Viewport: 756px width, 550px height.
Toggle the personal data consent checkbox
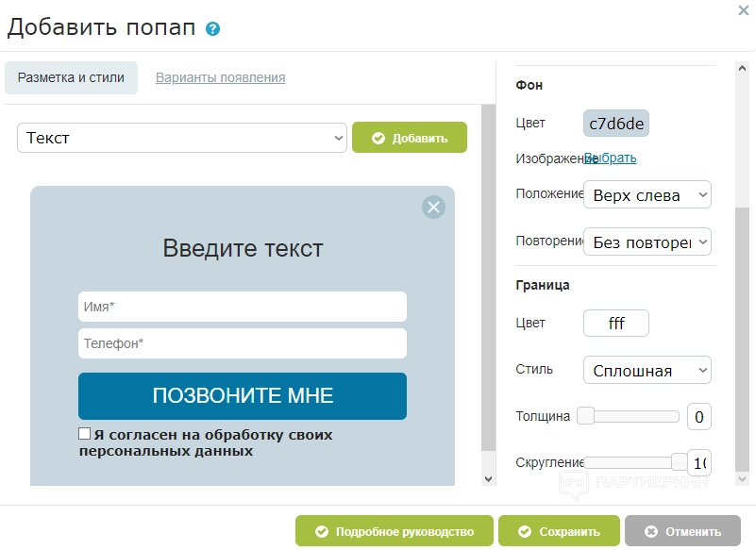[85, 434]
